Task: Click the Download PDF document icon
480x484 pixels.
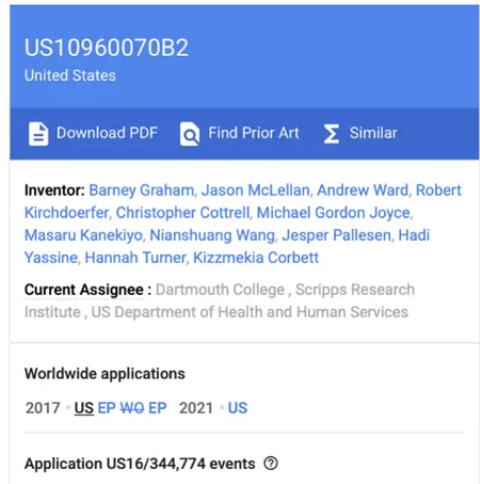Action: 38,134
